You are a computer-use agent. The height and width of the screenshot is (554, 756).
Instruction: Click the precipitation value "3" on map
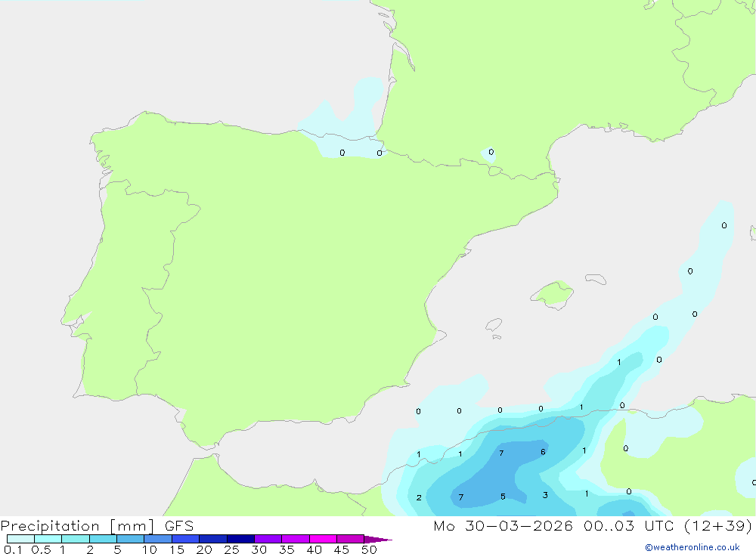click(x=545, y=495)
